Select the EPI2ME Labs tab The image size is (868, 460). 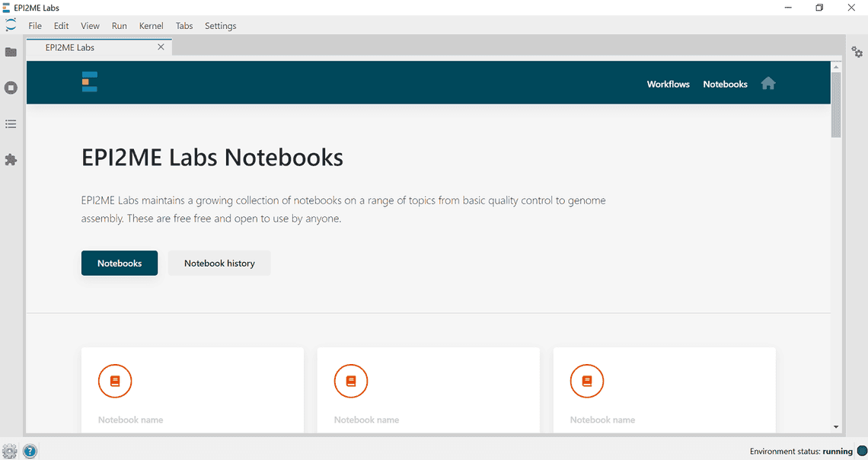coord(70,47)
